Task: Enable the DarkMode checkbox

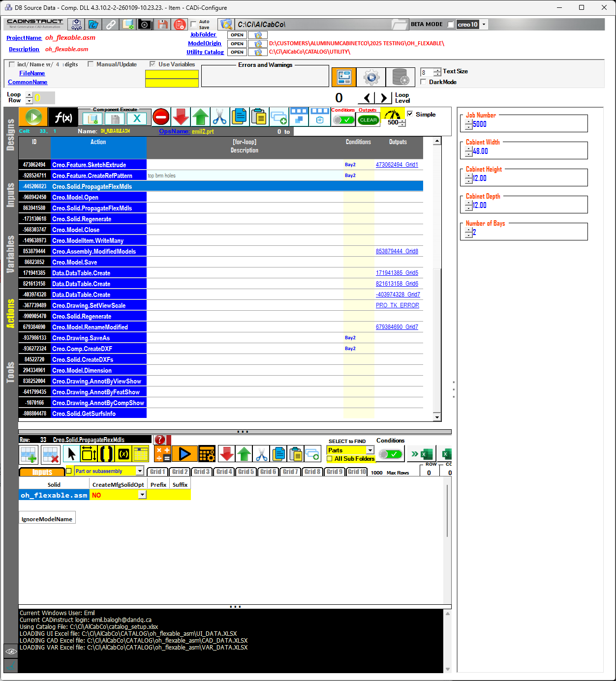Action: coord(423,82)
